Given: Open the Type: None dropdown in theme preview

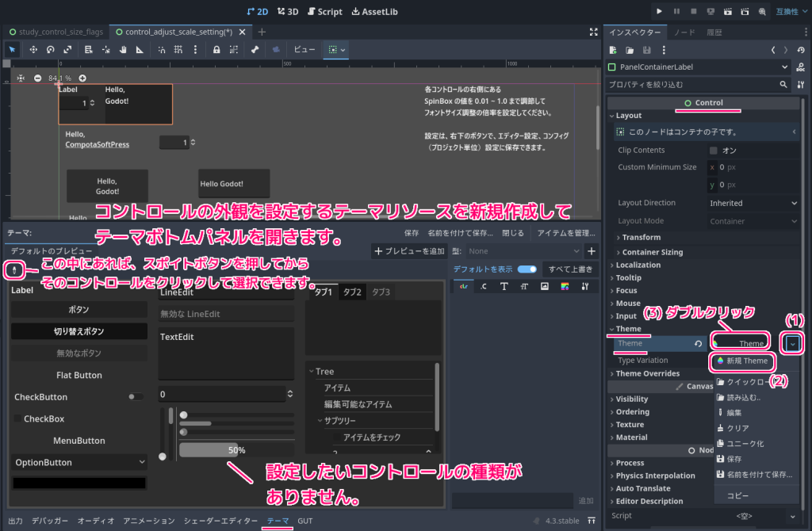Looking at the screenshot, I should 523,251.
